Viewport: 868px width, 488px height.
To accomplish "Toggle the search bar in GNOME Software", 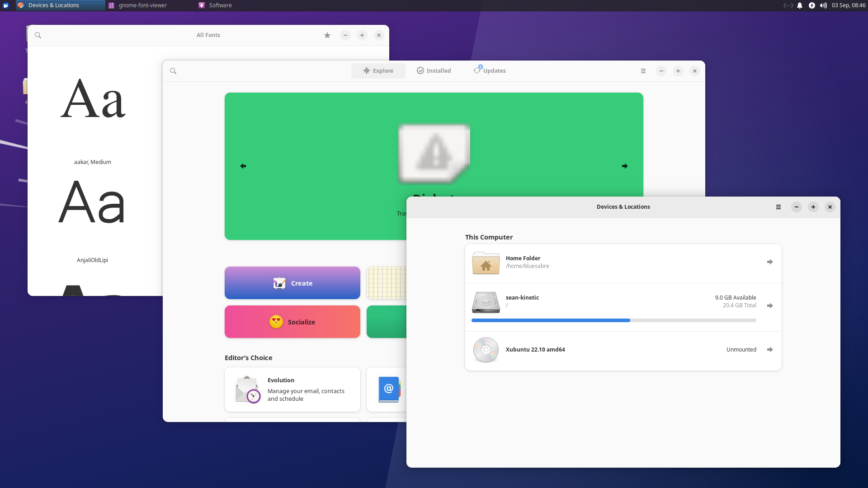I will [x=174, y=71].
